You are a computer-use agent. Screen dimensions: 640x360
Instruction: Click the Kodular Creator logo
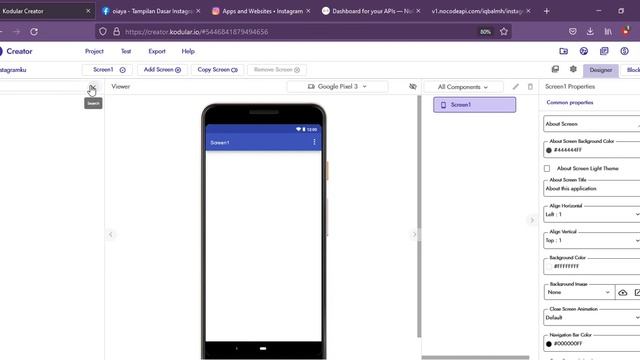16,51
